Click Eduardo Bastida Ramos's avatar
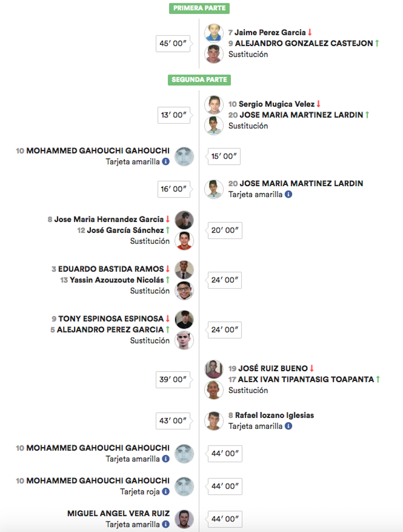 184,270
